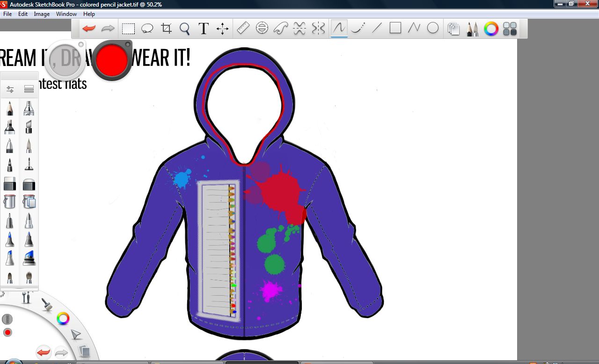Viewport: 599px width, 364px height.
Task: Click the red color puck
Action: pyautogui.click(x=111, y=60)
